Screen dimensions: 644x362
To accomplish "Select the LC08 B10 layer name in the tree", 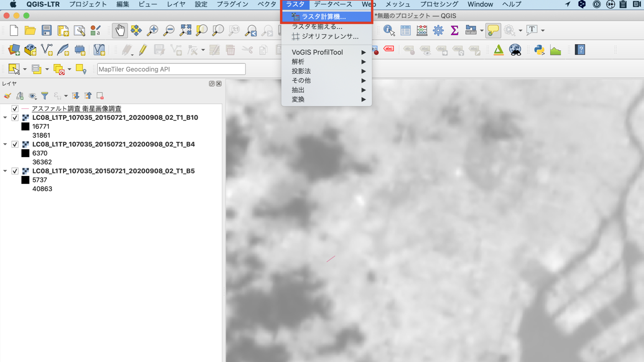I will point(115,118).
